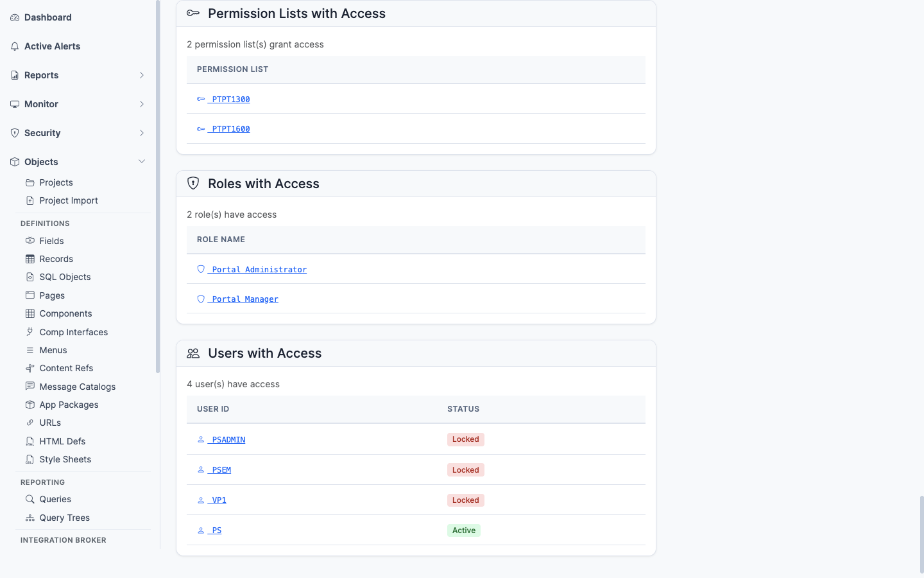Collapse the Objects section chevron
Viewport: 924px width, 578px height.
click(x=142, y=162)
